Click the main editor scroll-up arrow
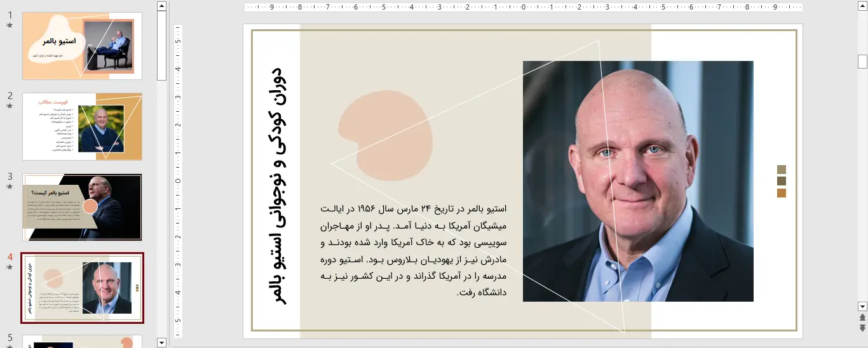 (862, 6)
